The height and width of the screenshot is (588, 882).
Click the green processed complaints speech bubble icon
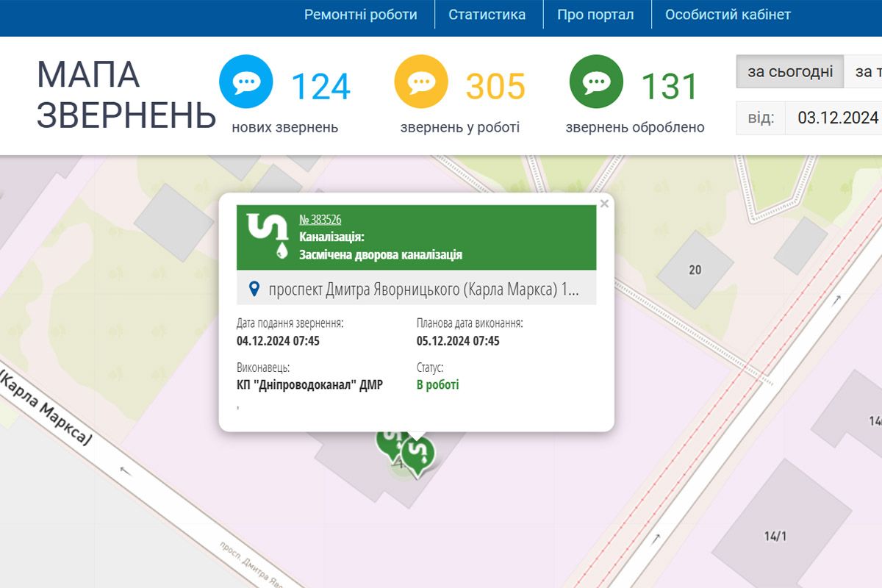[x=595, y=81]
